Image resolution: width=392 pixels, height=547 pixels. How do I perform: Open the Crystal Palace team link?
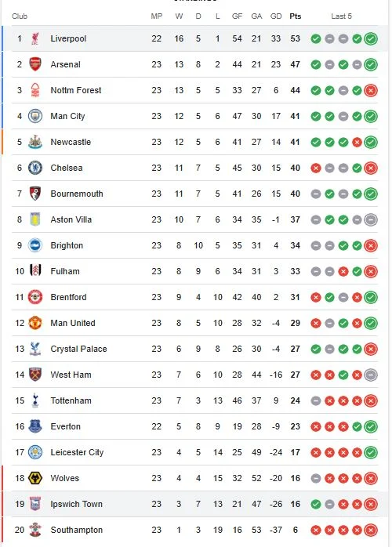click(78, 349)
